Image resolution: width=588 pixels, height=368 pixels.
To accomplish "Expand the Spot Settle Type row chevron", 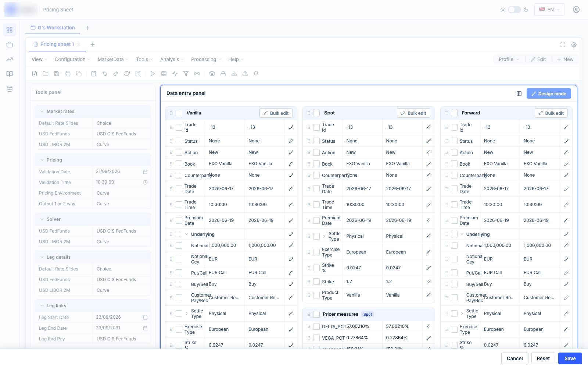I will tap(324, 236).
